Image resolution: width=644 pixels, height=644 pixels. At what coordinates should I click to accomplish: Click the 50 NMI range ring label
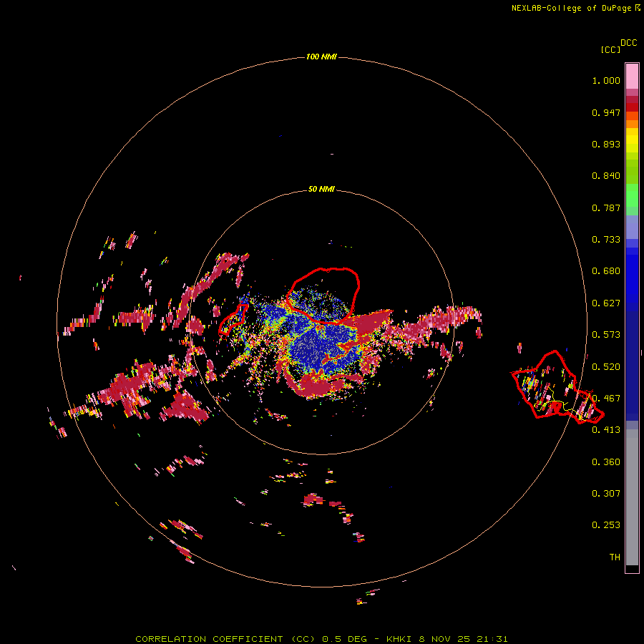click(321, 190)
